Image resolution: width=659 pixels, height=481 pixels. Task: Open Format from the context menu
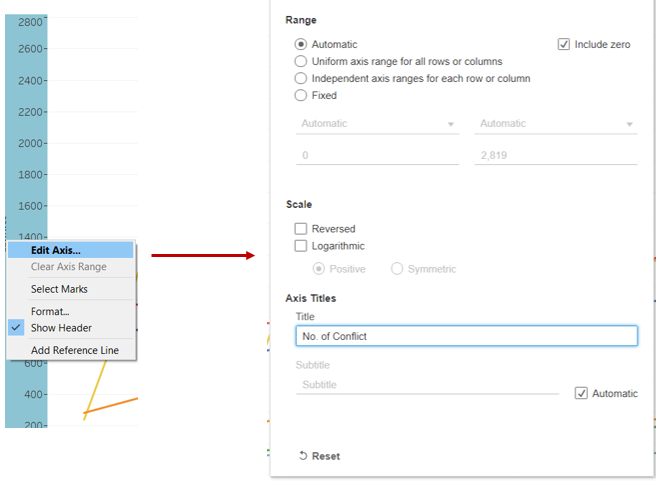tap(50, 311)
